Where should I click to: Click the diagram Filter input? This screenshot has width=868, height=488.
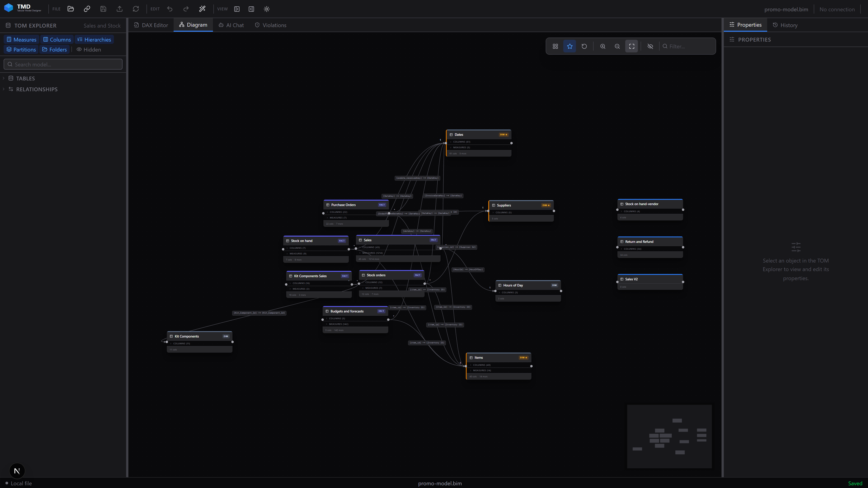point(687,47)
